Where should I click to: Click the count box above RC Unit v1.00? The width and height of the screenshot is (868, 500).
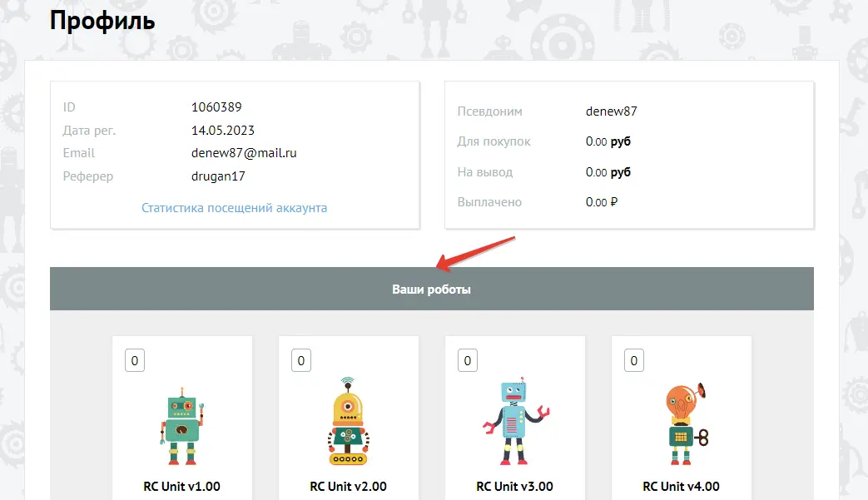(x=135, y=360)
